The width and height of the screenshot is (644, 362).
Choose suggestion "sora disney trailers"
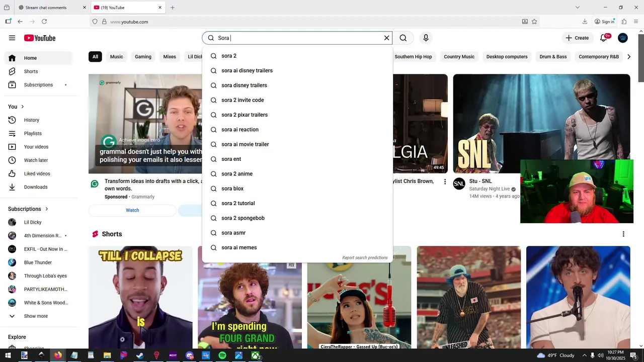(x=297, y=85)
